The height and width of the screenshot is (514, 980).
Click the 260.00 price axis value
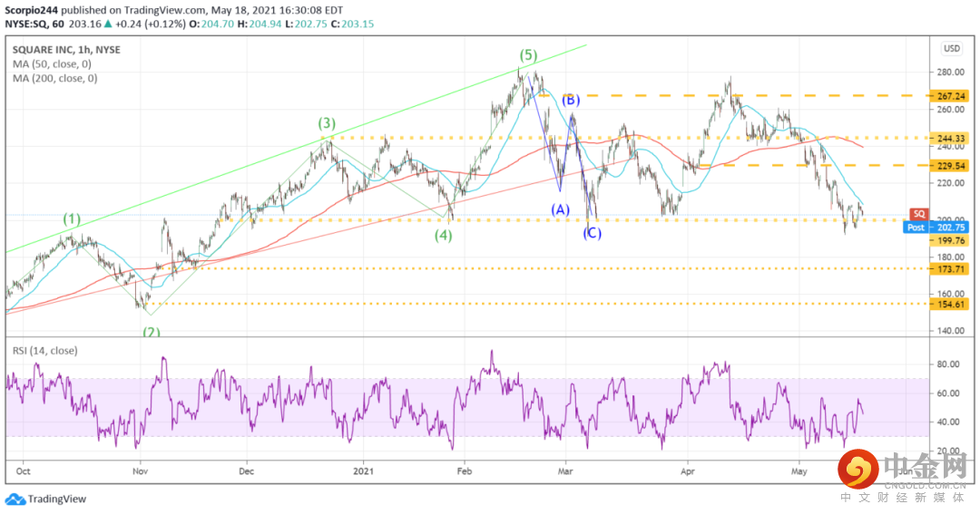pyautogui.click(x=951, y=110)
